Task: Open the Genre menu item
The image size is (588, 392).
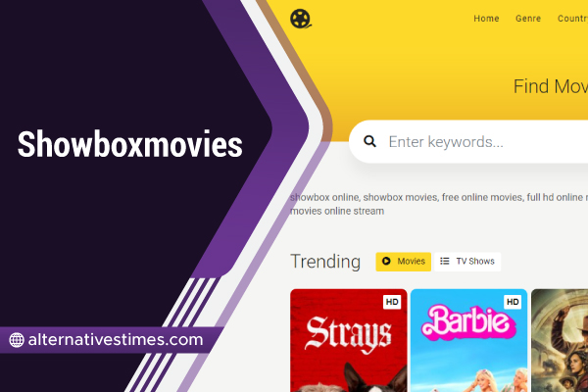Action: coord(528,19)
